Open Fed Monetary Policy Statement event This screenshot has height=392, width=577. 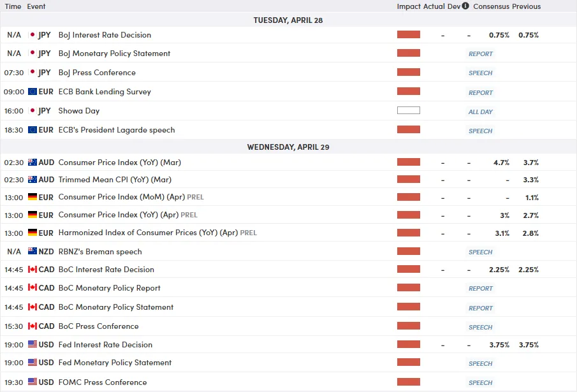(115, 363)
